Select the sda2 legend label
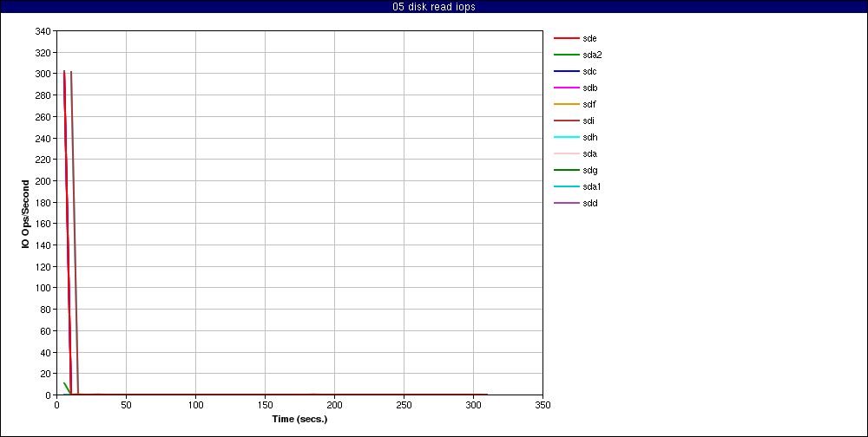 coord(592,55)
